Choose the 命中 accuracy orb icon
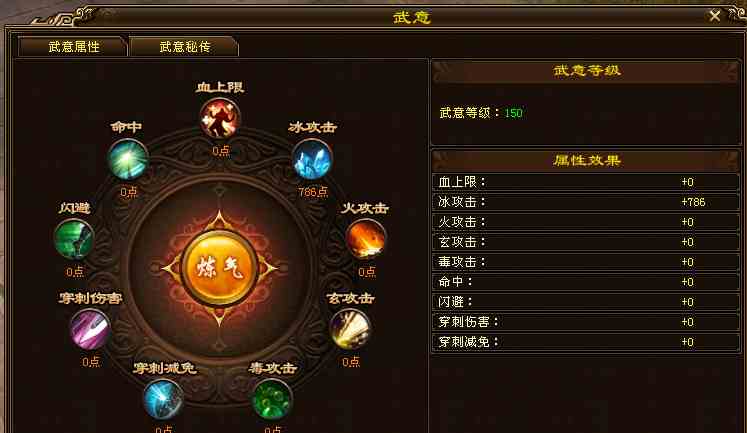This screenshot has width=747, height=433. point(128,159)
